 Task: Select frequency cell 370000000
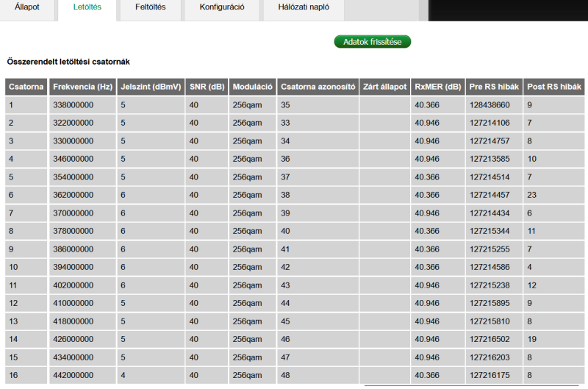click(82, 213)
